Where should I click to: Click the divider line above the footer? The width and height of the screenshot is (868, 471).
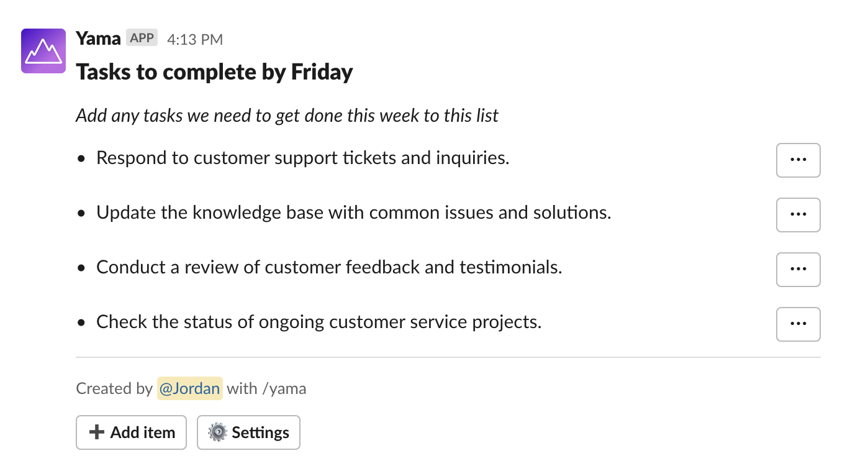pos(447,357)
